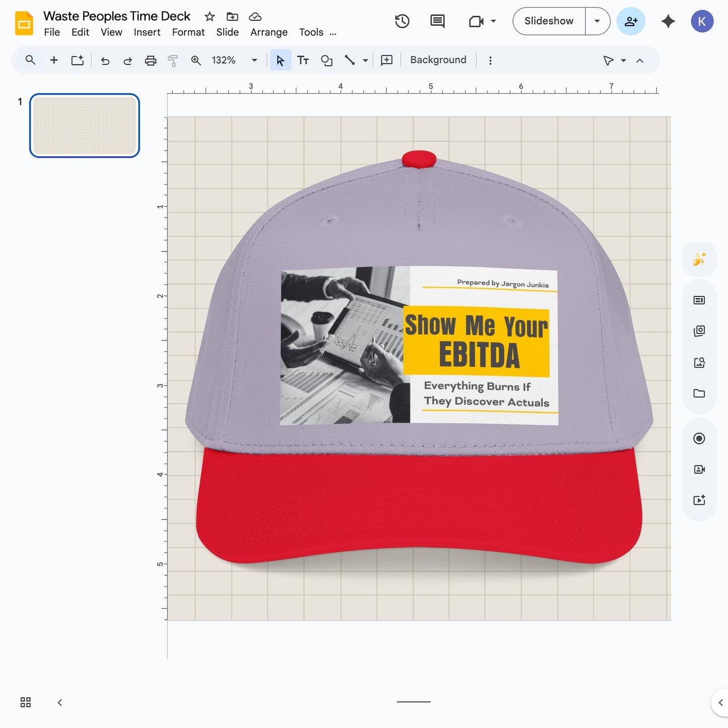Open the Gemini sparkle icon
Image resolution: width=728 pixels, height=728 pixels.
(x=668, y=21)
